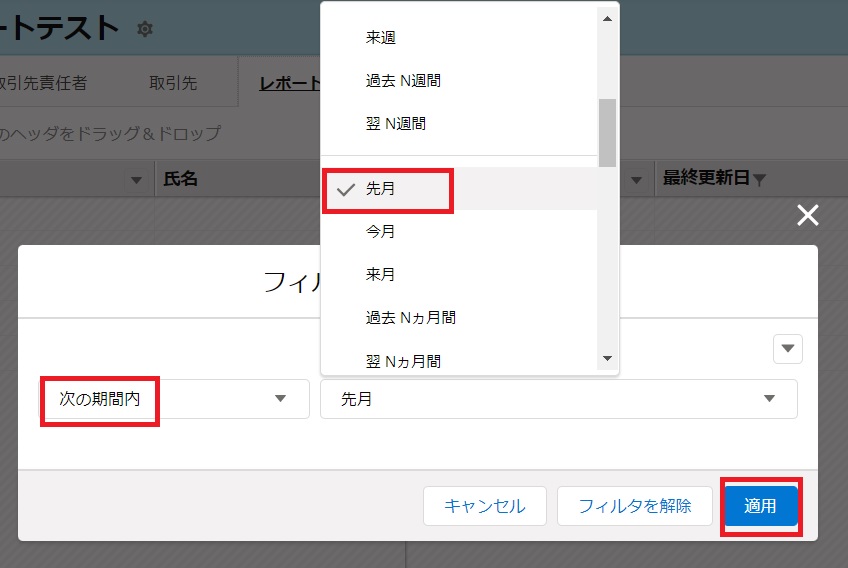
Task: Select 翌 N週間 from the list
Action: tap(459, 124)
